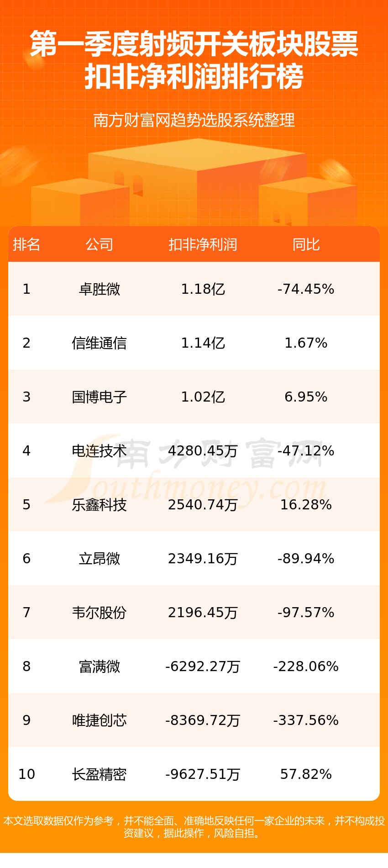Select company name 韦尔股份
The height and width of the screenshot is (868, 388).
(x=100, y=613)
